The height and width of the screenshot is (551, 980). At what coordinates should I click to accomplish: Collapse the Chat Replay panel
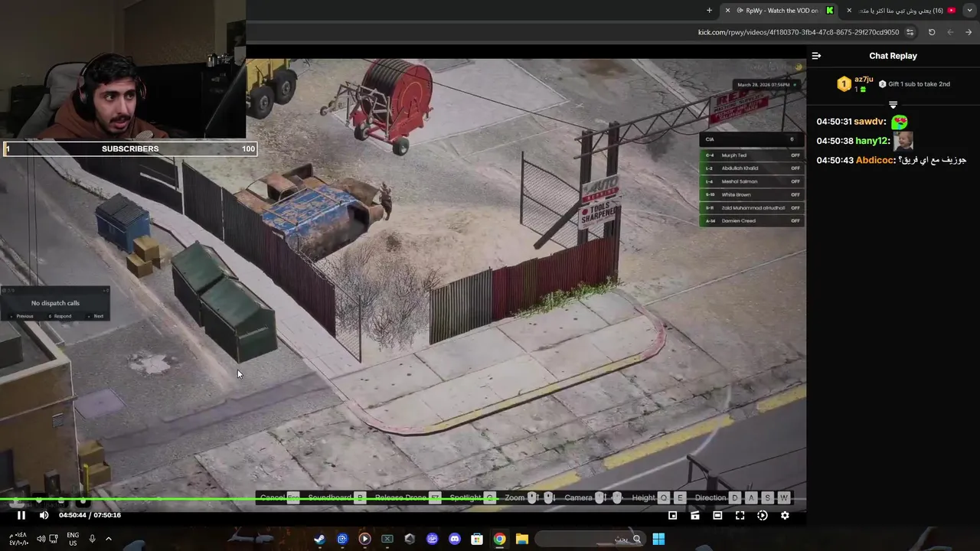coord(816,56)
